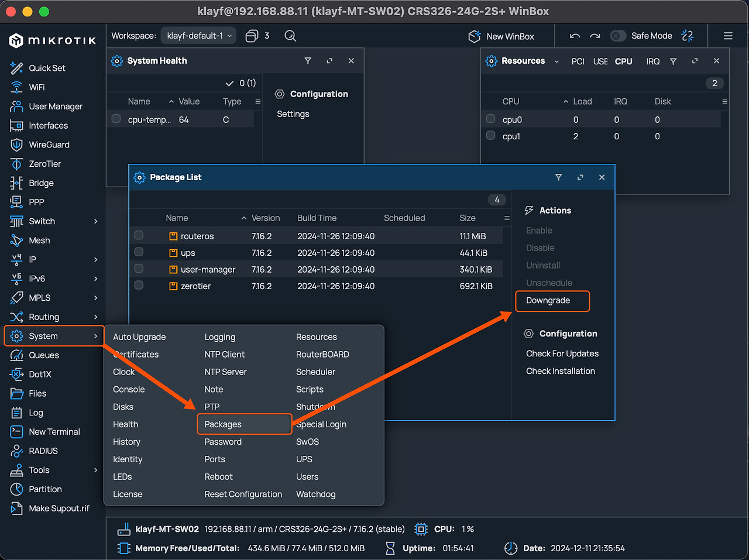Open the Workspace klayf-default-1 dropdown

pyautogui.click(x=199, y=36)
